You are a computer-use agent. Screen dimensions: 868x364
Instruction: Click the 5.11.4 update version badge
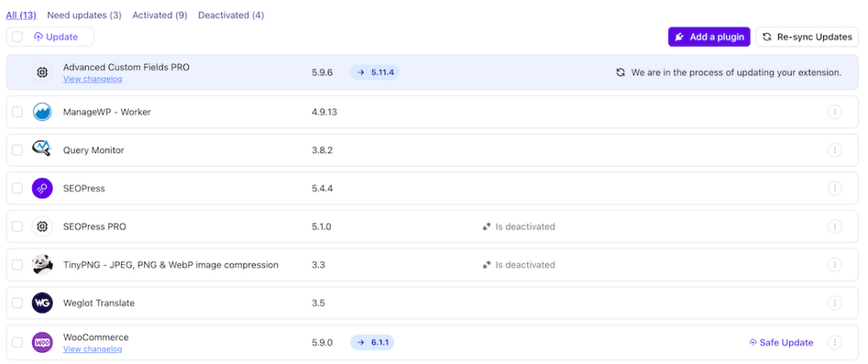pos(375,73)
